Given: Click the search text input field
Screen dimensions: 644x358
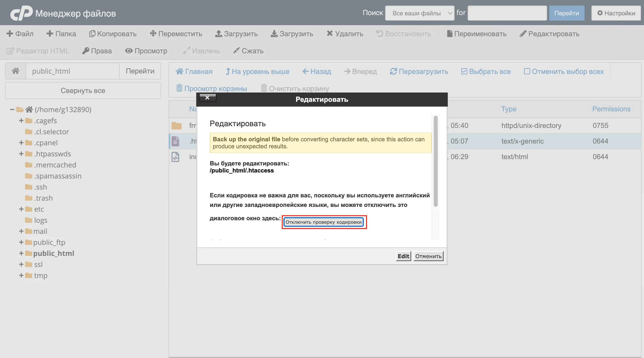Looking at the screenshot, I should point(507,13).
